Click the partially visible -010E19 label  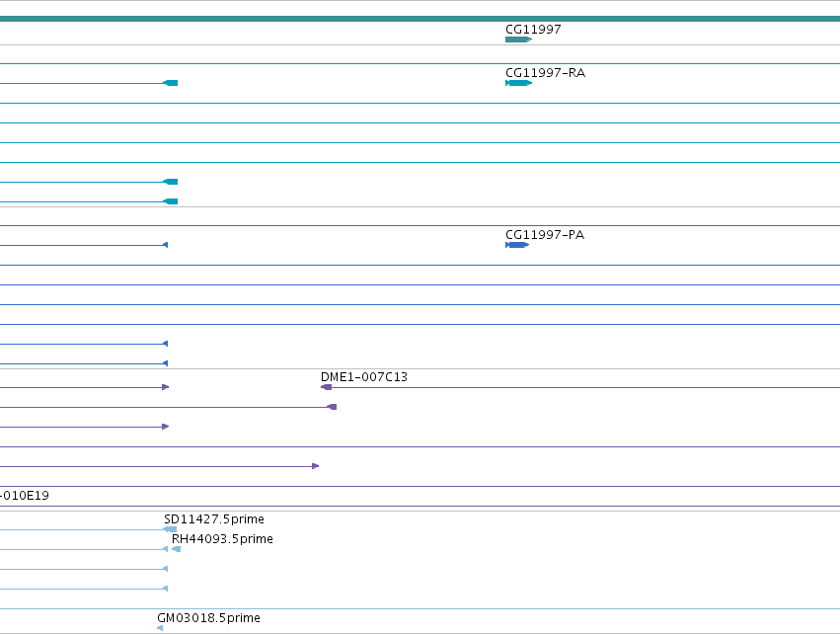[x=25, y=495]
